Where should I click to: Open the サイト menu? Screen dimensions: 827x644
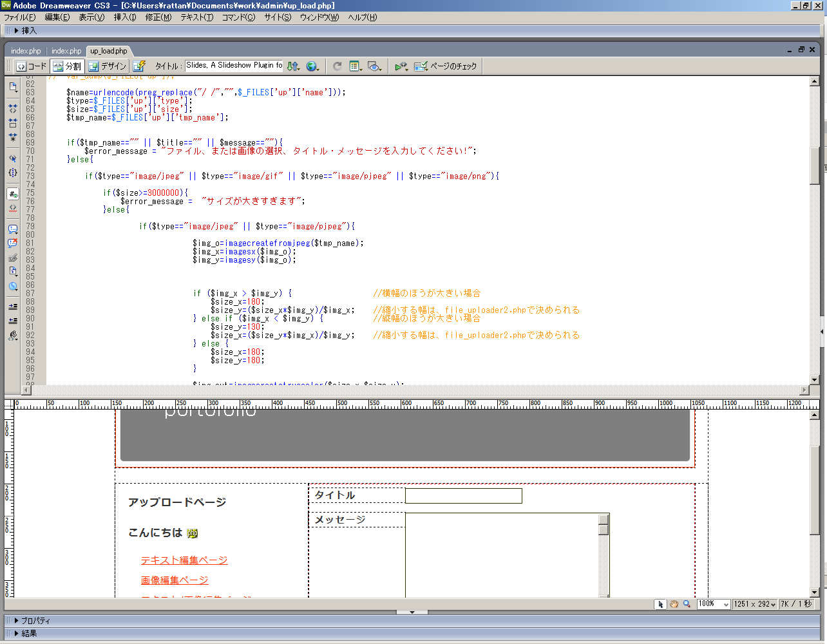(x=277, y=17)
